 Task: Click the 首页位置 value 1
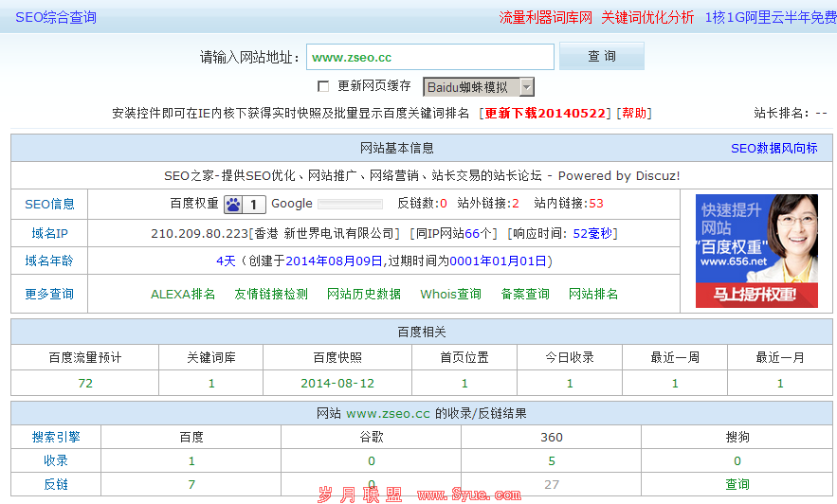464,384
